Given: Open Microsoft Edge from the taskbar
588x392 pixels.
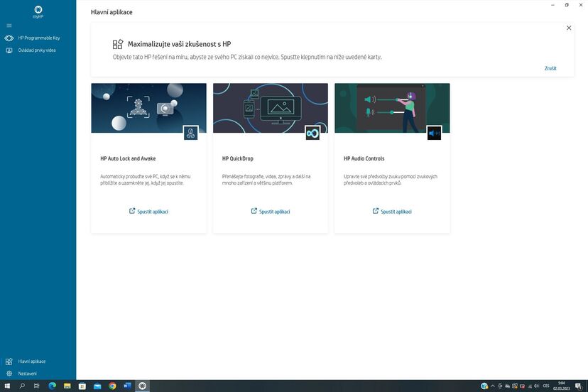Looking at the screenshot, I should 53,386.
